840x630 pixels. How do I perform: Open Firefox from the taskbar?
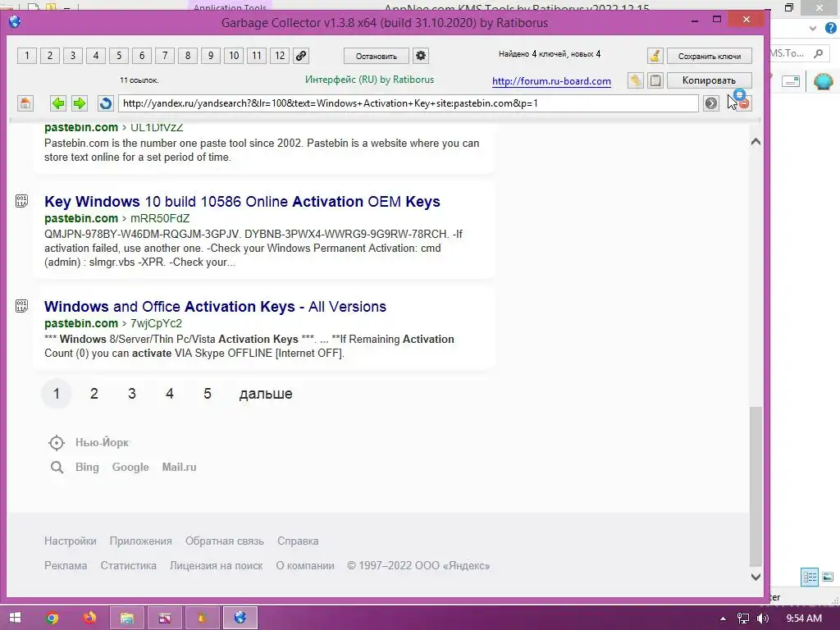click(x=89, y=619)
